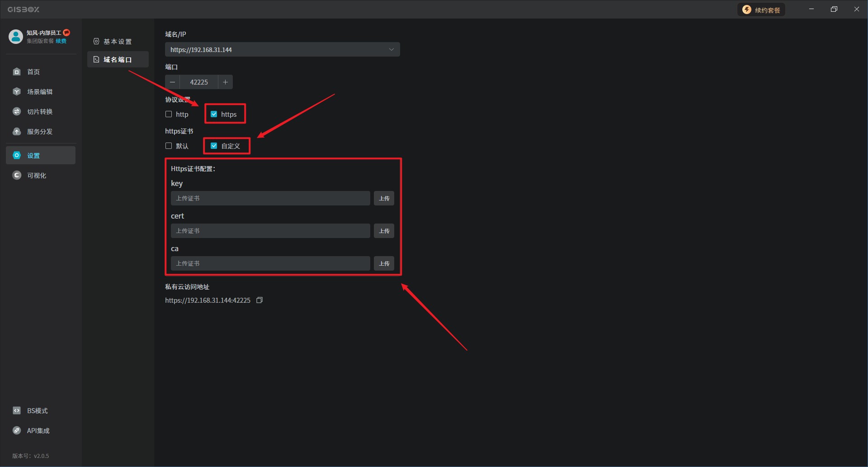Image resolution: width=868 pixels, height=467 pixels.
Task: Copy private cloud address icon
Action: click(x=259, y=300)
